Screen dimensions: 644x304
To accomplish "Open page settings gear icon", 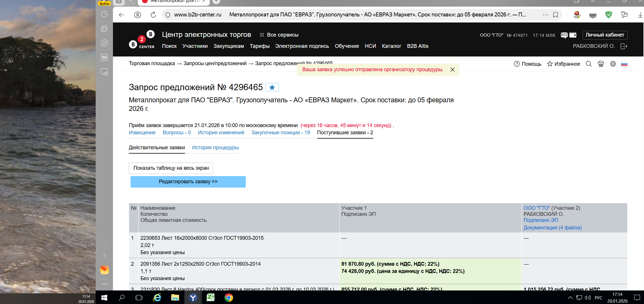I will click(613, 64).
